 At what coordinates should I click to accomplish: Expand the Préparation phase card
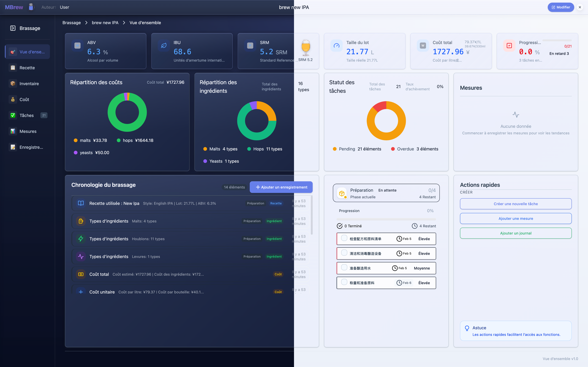(x=386, y=193)
